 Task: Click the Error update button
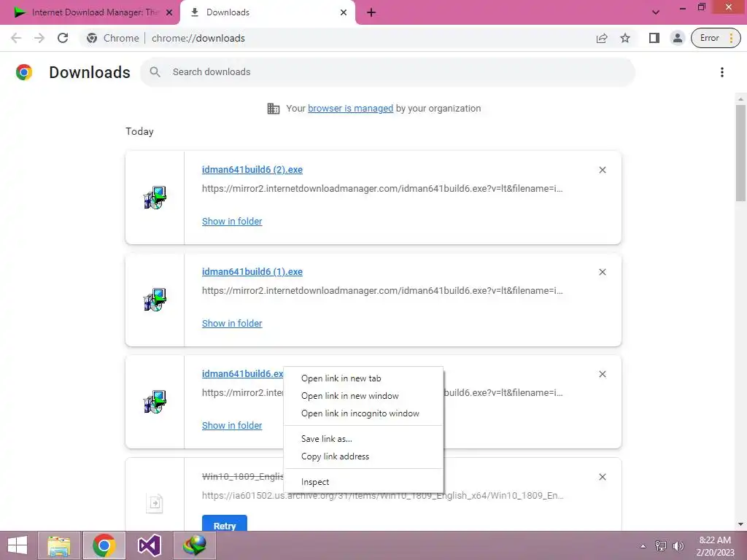pos(716,38)
